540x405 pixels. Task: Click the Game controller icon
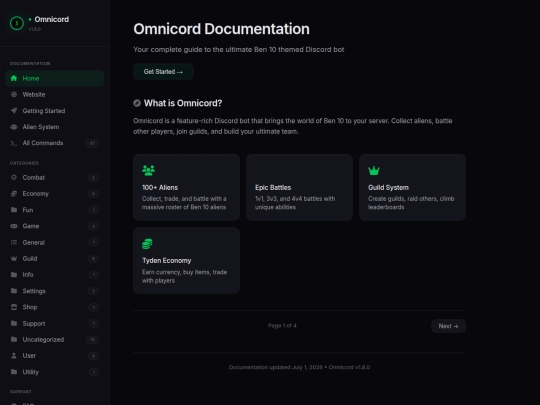[14, 226]
